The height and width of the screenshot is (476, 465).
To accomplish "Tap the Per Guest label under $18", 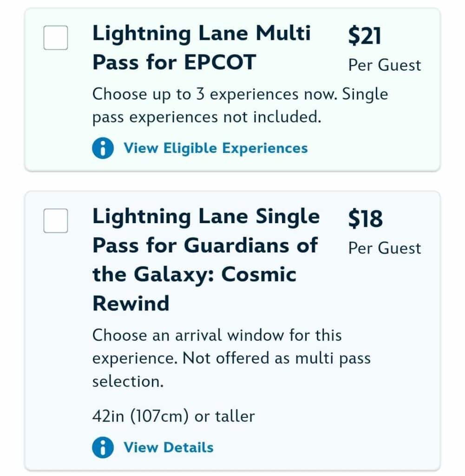I will click(385, 248).
